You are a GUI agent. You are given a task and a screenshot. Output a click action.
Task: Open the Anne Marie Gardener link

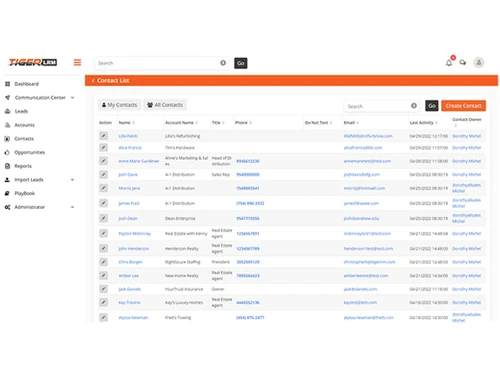[139, 161]
